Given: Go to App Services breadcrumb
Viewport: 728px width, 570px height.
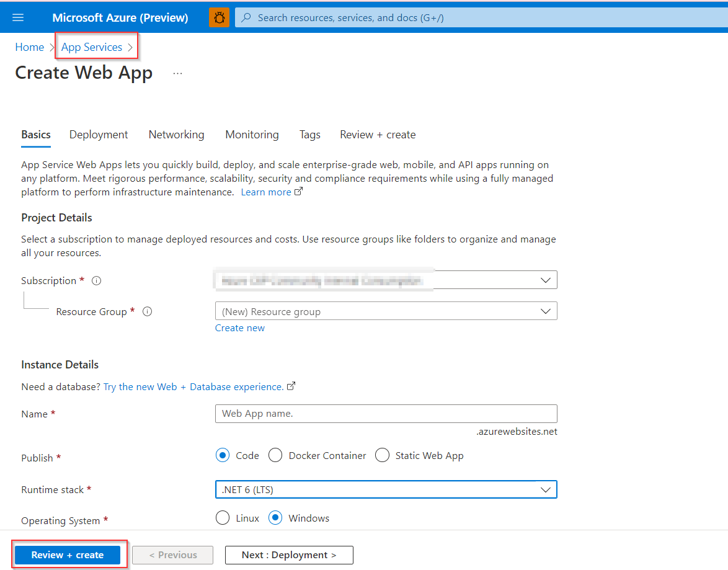Looking at the screenshot, I should pos(92,47).
